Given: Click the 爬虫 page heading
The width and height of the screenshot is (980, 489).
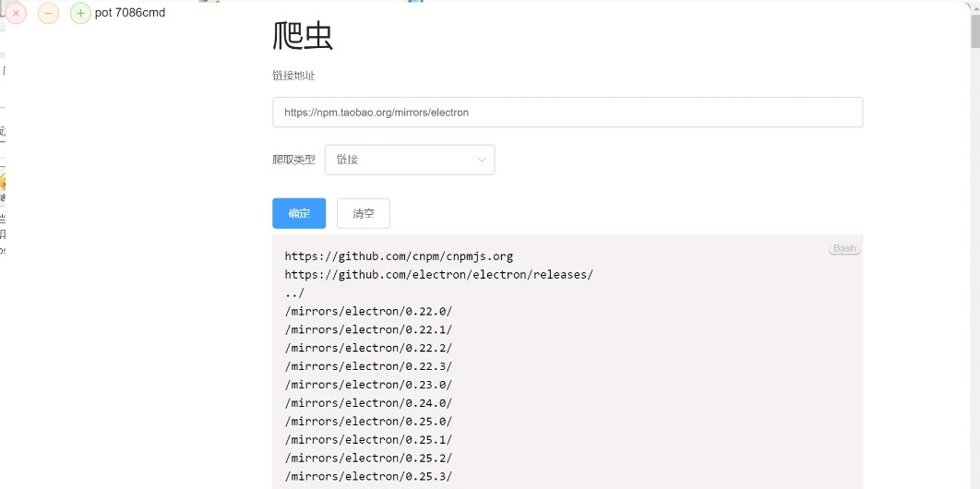Looking at the screenshot, I should (303, 36).
